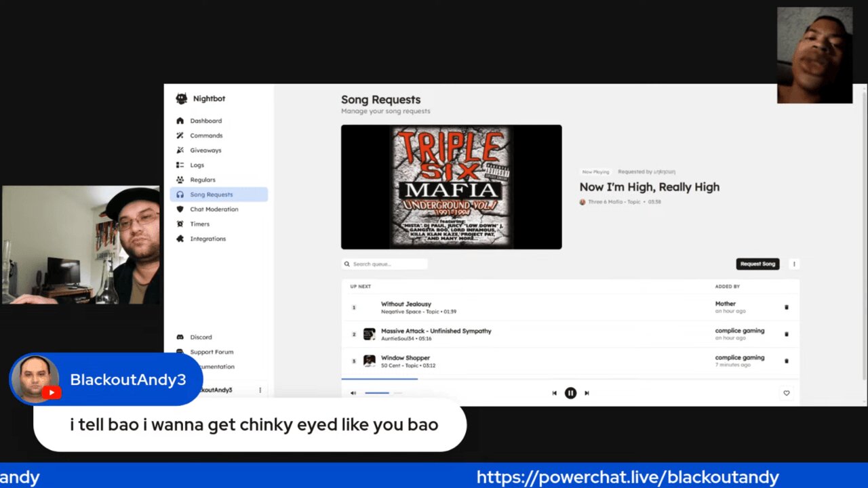
Task: Click complice gaming on the Window Shopper row
Action: click(739, 357)
